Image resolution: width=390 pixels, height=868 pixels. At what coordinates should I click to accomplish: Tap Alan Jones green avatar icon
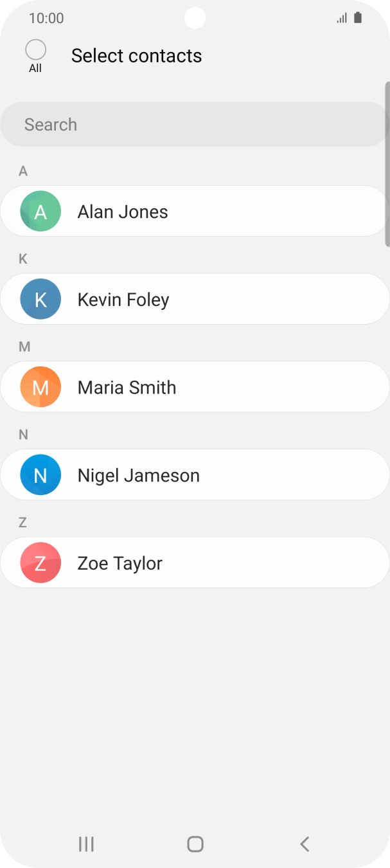click(40, 212)
